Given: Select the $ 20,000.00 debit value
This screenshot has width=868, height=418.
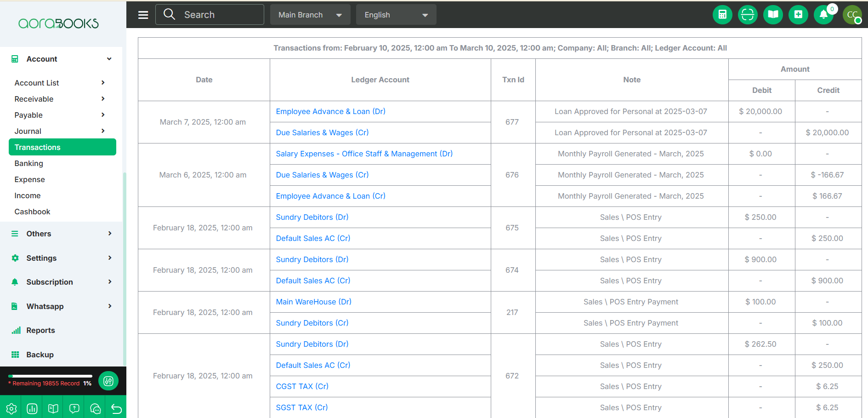Looking at the screenshot, I should coord(760,111).
